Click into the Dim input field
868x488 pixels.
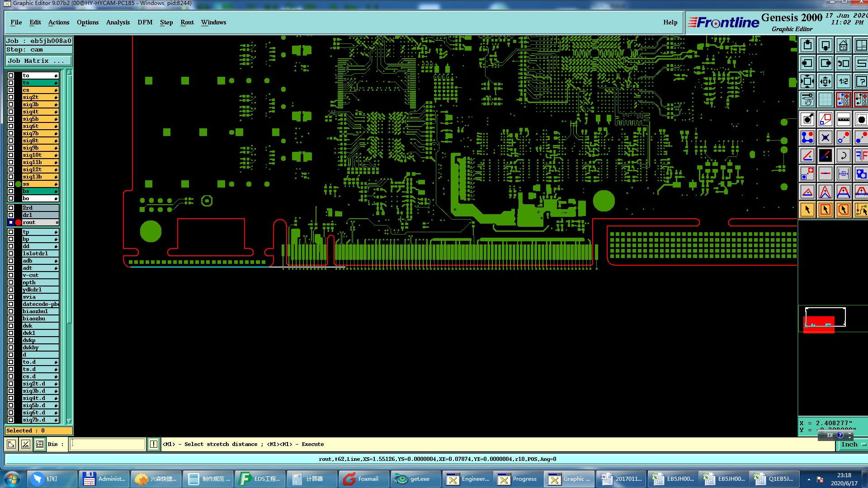tap(108, 444)
